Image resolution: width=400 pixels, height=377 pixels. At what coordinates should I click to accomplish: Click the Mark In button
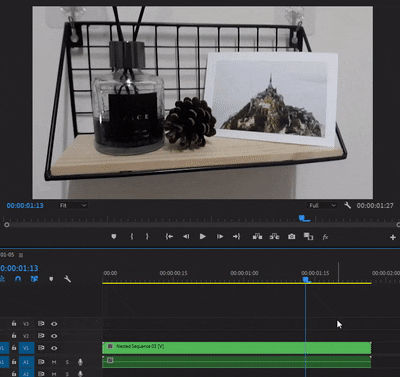tap(132, 236)
